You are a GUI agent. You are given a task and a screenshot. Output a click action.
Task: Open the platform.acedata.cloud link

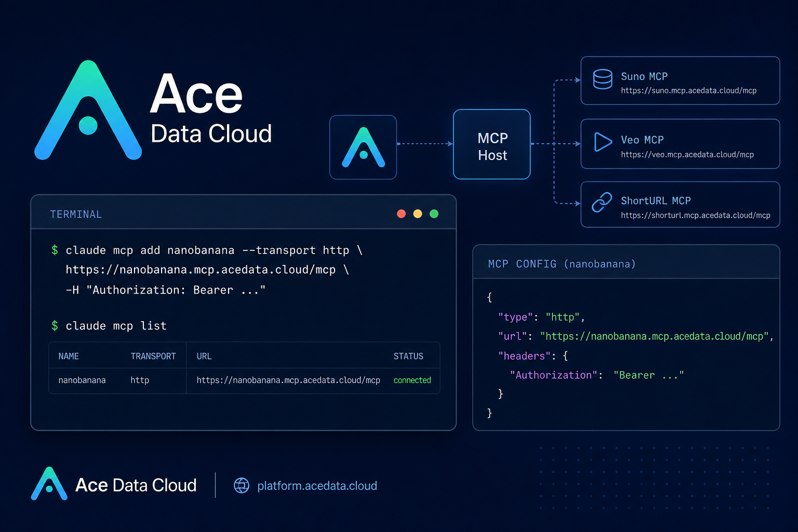317,486
